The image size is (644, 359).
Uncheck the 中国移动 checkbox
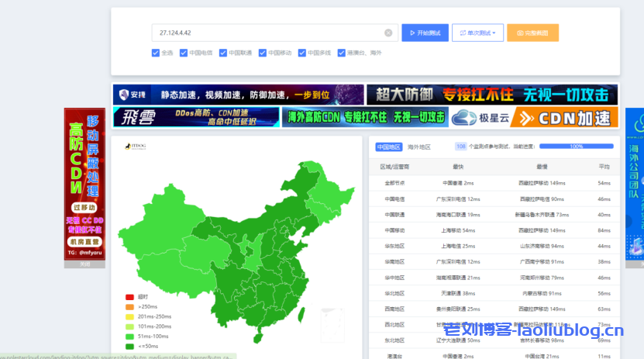[x=263, y=53]
